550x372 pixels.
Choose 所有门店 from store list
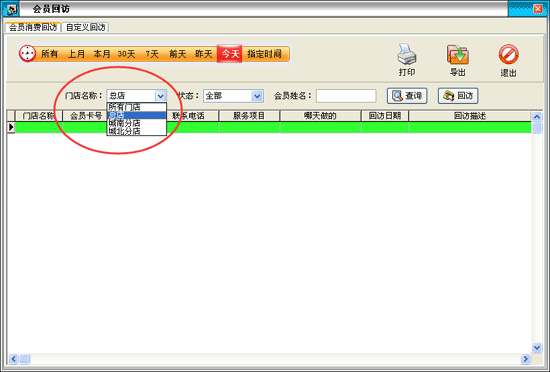[x=136, y=107]
